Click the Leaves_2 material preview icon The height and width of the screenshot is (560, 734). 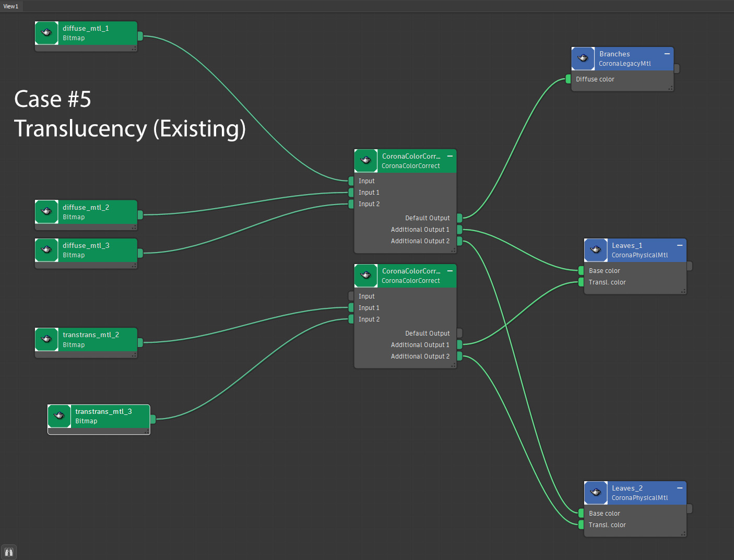coord(596,493)
